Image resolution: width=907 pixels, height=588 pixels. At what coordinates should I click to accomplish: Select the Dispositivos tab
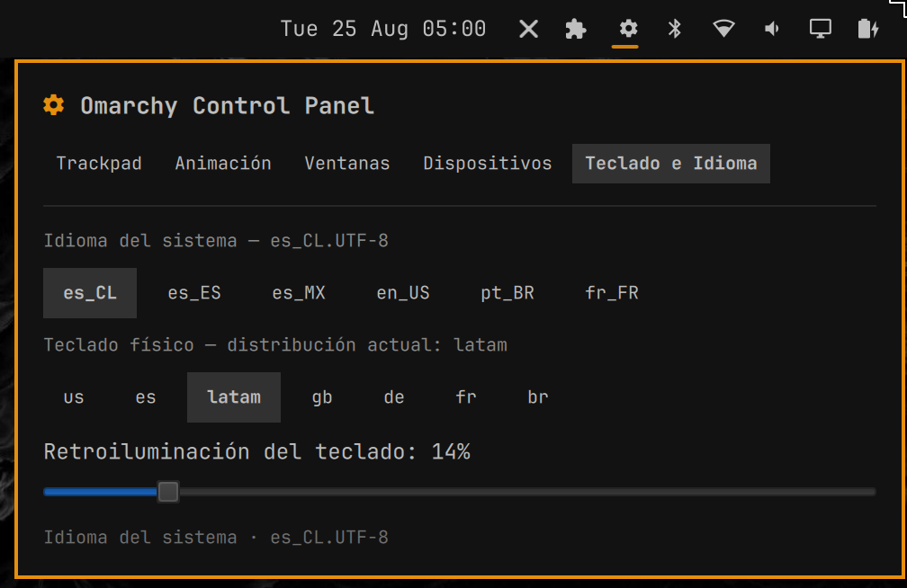pos(487,164)
